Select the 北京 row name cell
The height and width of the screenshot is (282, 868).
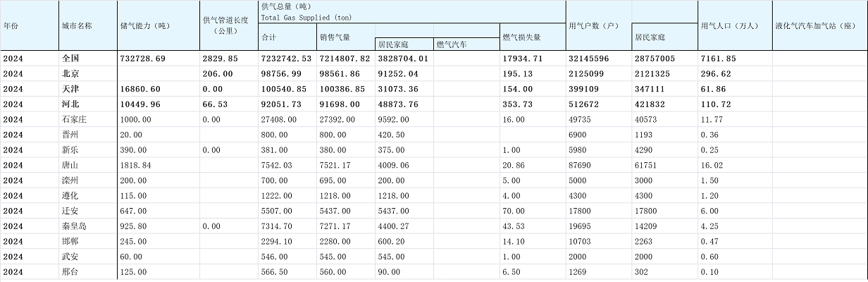coord(70,73)
